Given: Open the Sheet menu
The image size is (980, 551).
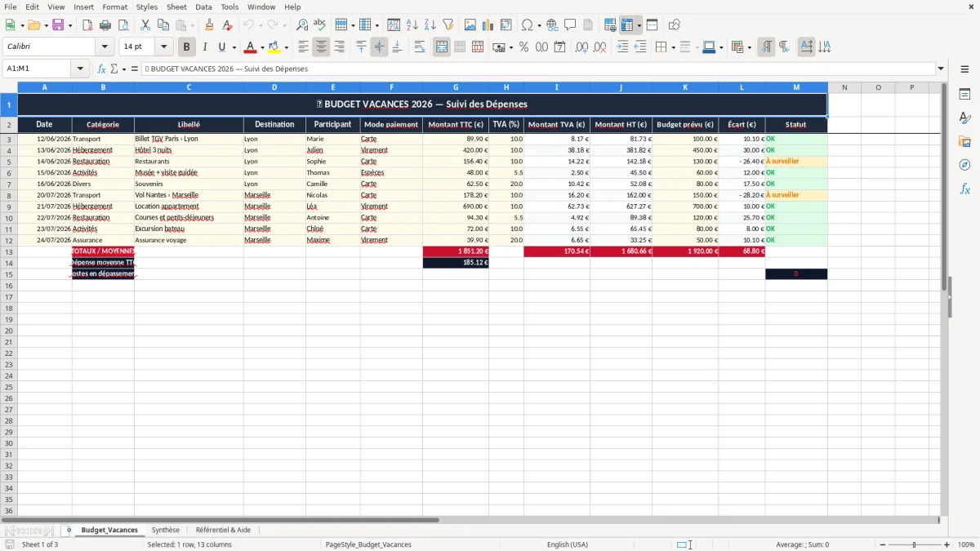Looking at the screenshot, I should point(176,7).
